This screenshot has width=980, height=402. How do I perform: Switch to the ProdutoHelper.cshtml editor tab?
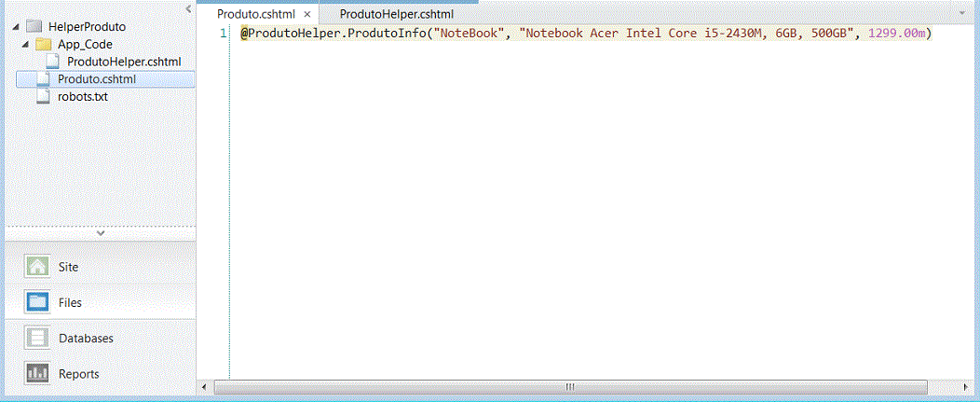397,14
